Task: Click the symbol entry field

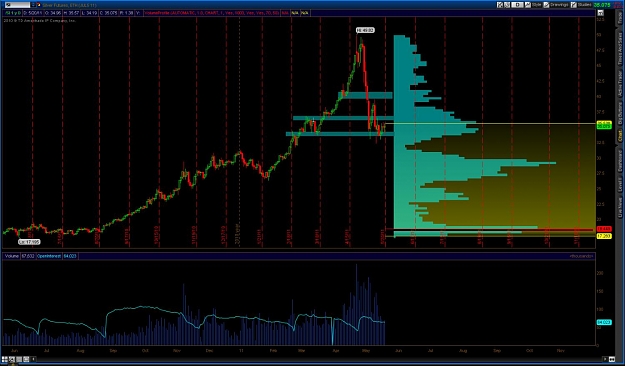Action: [x=18, y=5]
